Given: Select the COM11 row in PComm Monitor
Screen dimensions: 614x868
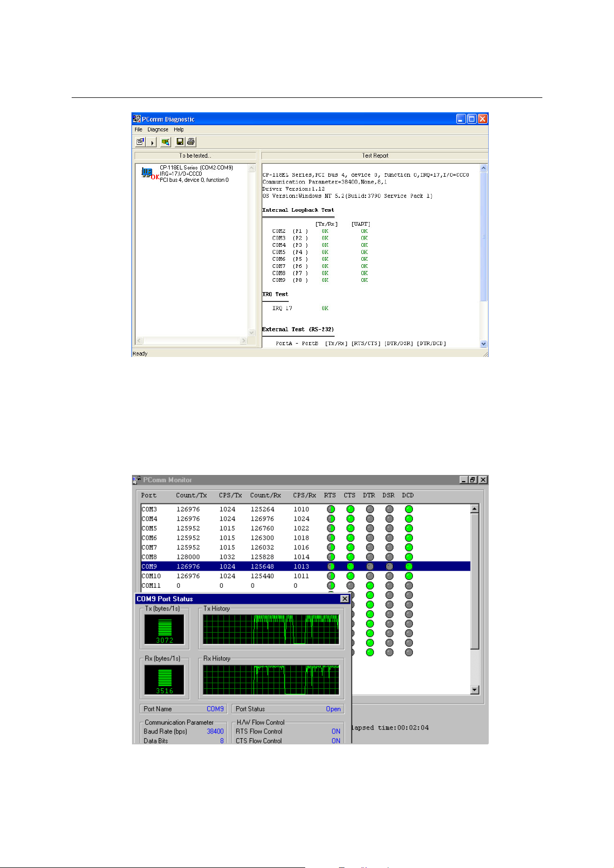Looking at the screenshot, I should pyautogui.click(x=305, y=586).
